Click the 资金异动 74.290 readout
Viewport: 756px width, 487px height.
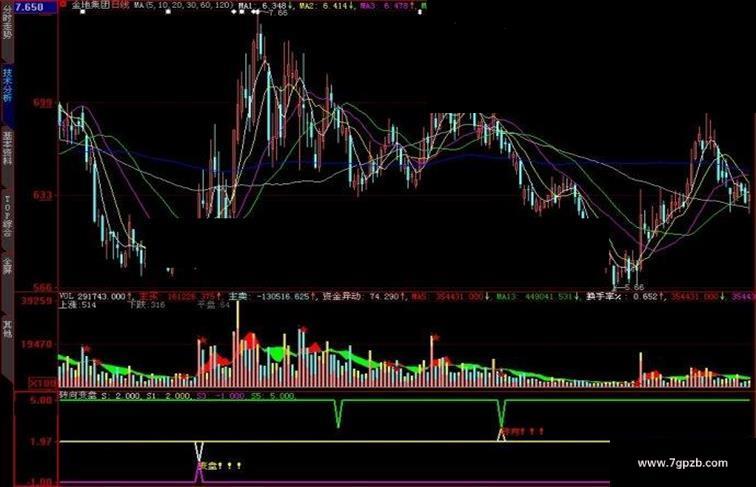(x=364, y=296)
